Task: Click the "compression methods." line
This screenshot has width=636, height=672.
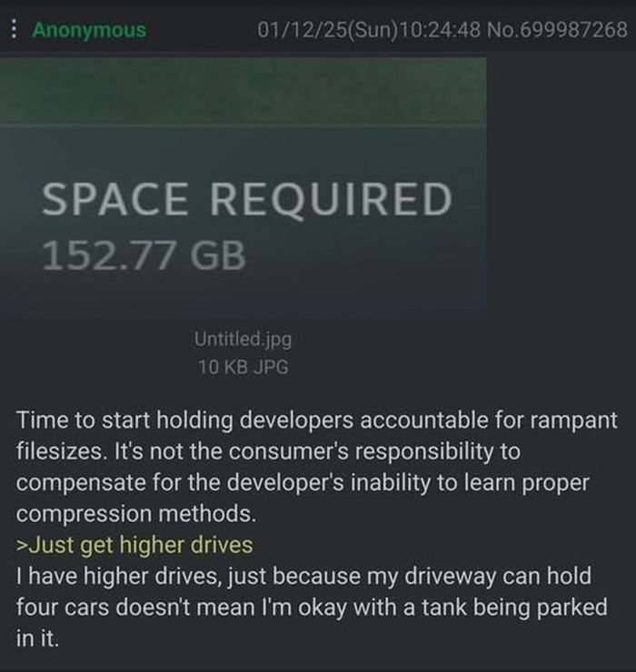Action: (136, 513)
